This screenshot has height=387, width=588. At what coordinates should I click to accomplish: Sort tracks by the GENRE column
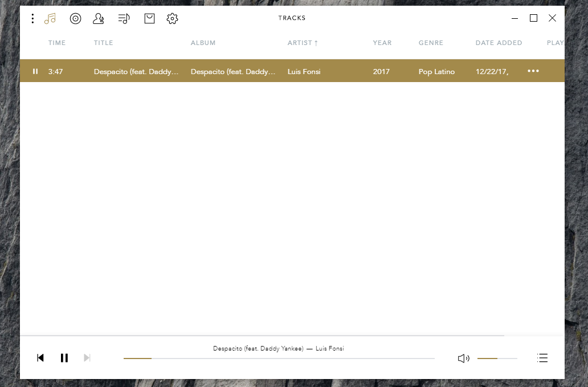(431, 43)
